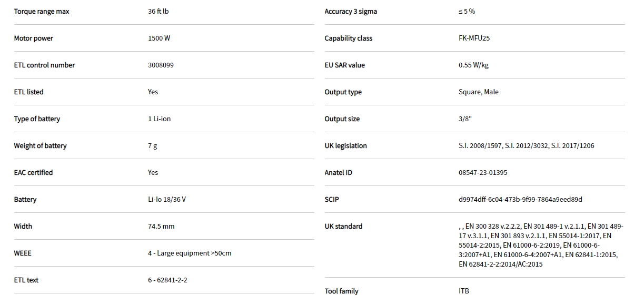Click the UK legislation S.I. values
This screenshot has height=304, width=644.
pos(526,146)
